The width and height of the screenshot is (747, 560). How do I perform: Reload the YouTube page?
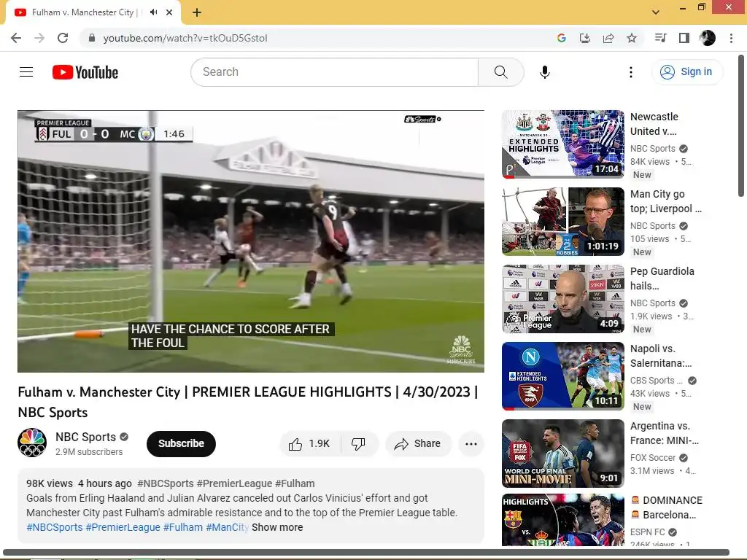coord(63,38)
